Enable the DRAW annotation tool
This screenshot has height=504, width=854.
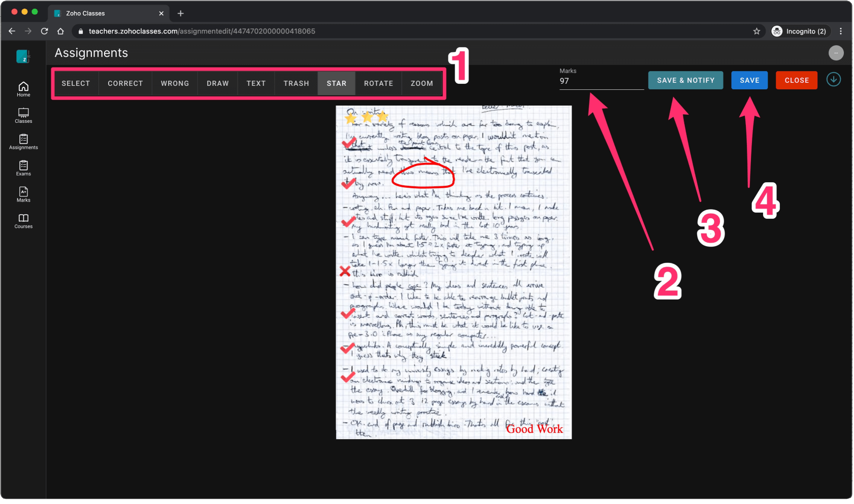pyautogui.click(x=217, y=83)
